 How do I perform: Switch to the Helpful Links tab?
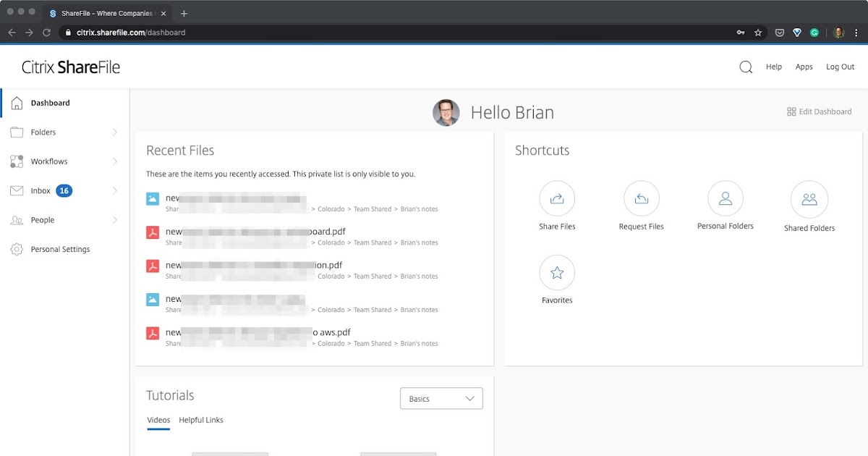click(201, 420)
